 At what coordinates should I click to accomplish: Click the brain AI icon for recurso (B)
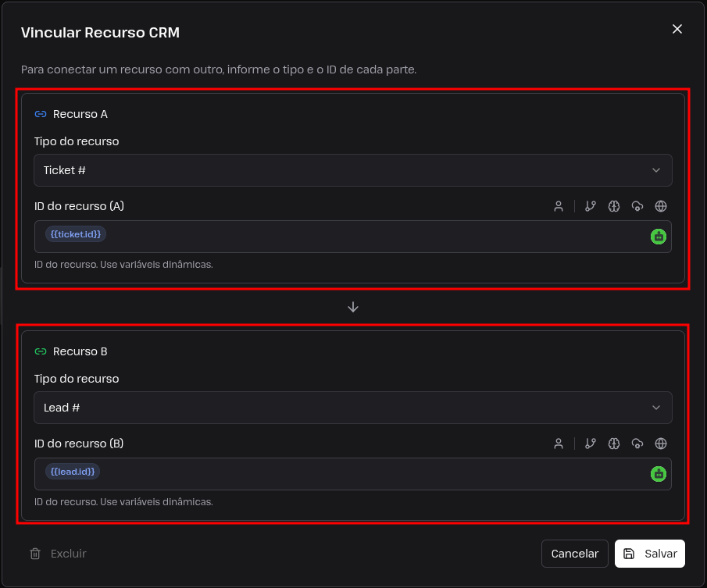(614, 444)
